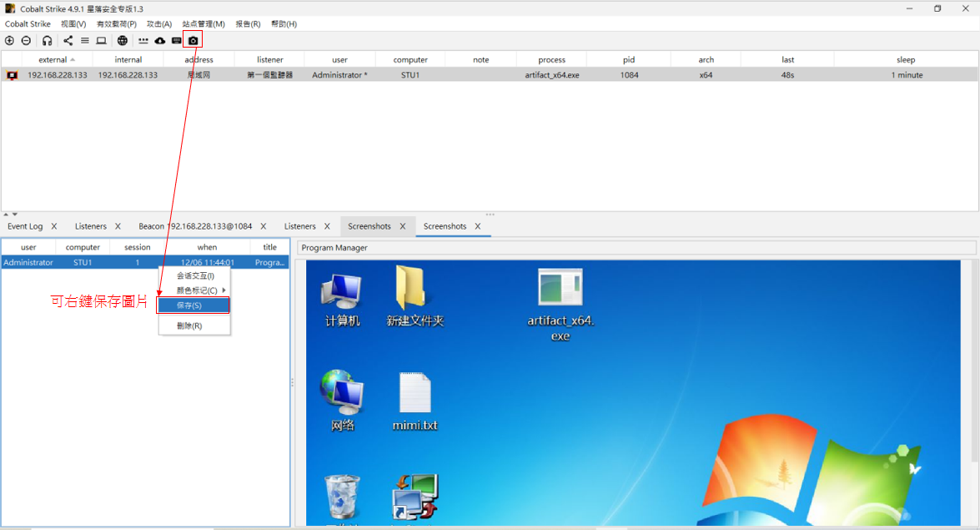
Task: Open screenshots camera icon in toolbar
Action: point(193,41)
